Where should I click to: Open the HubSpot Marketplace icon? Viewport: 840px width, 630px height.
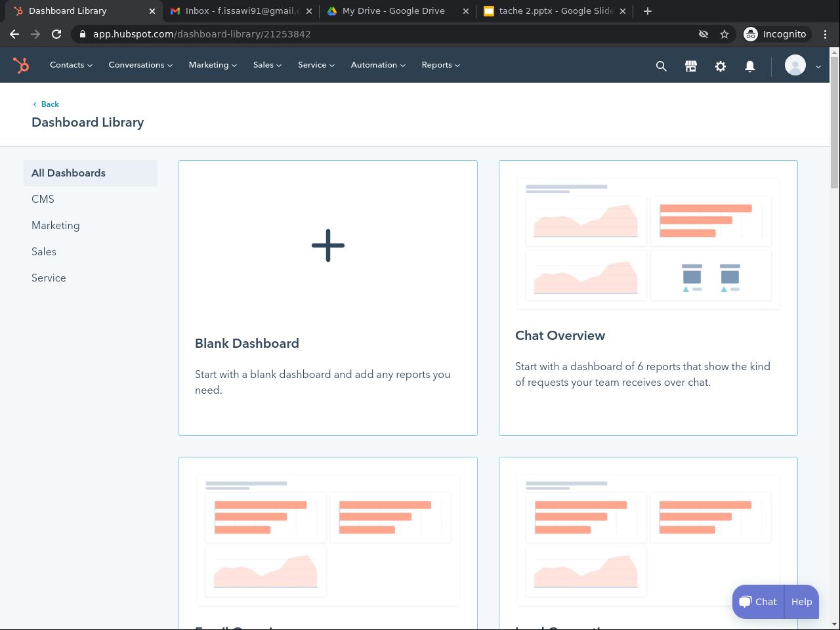[690, 66]
